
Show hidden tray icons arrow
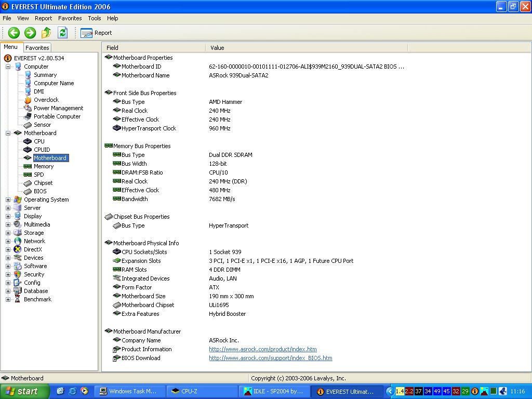click(x=390, y=391)
